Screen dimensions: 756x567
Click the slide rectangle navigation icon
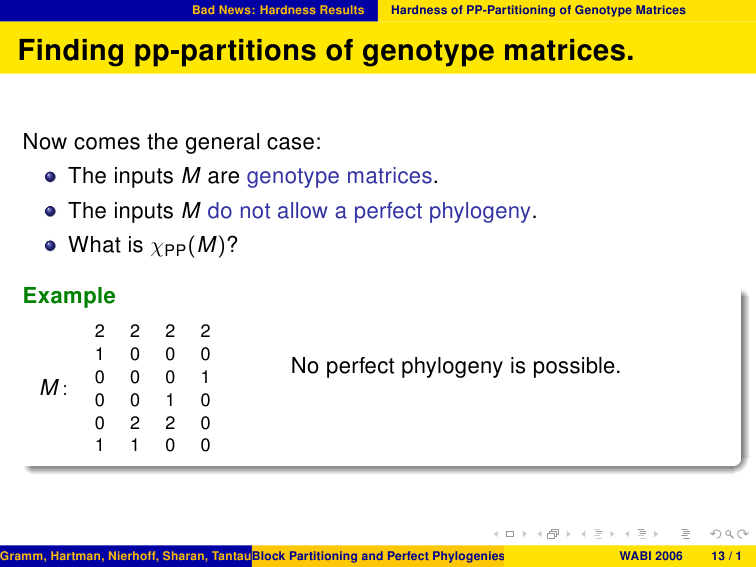(510, 534)
